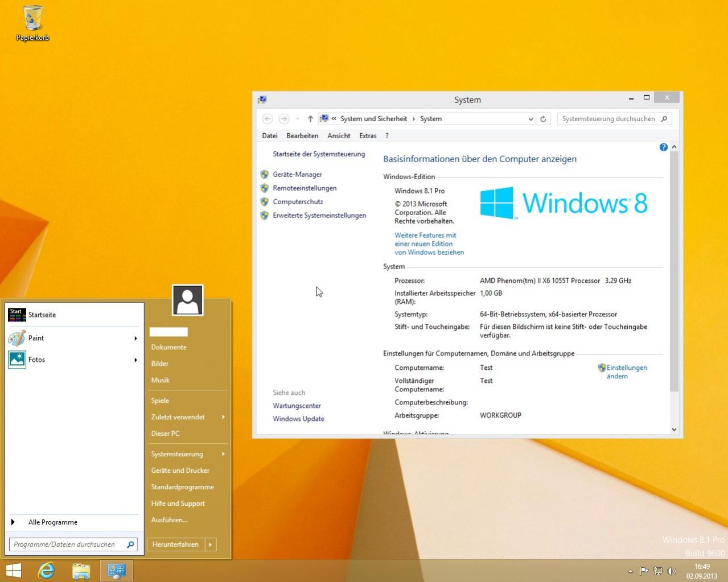Screen dimensions: 728x582
Task: Refresh the System window
Action: pos(543,119)
